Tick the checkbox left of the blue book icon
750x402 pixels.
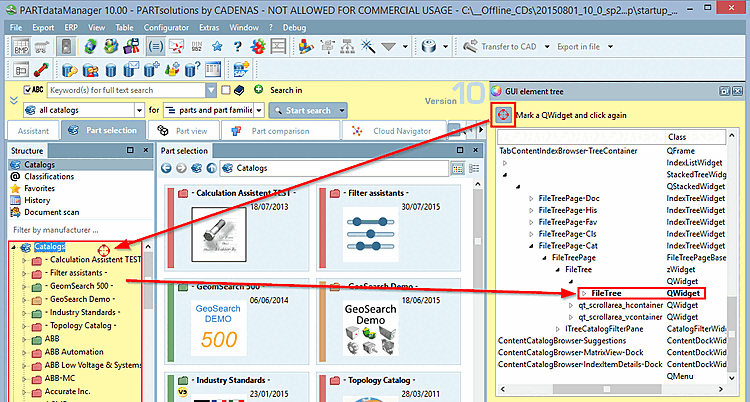coord(226,90)
